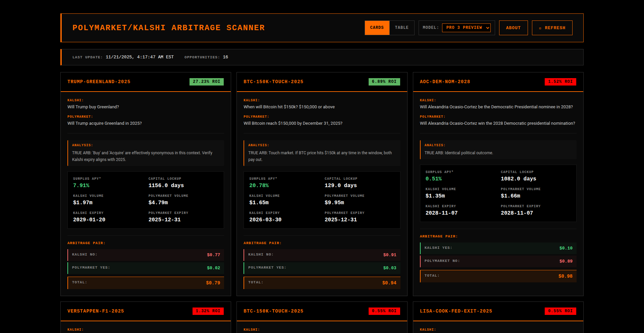The height and width of the screenshot is (333, 644).
Task: Open the AOC-DEM-NOM-2028 card title
Action: click(445, 82)
